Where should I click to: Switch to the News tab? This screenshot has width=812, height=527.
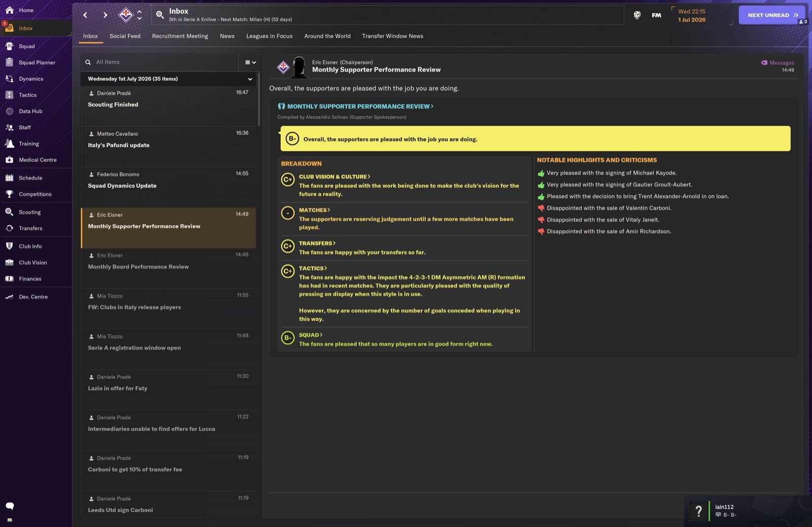point(227,36)
